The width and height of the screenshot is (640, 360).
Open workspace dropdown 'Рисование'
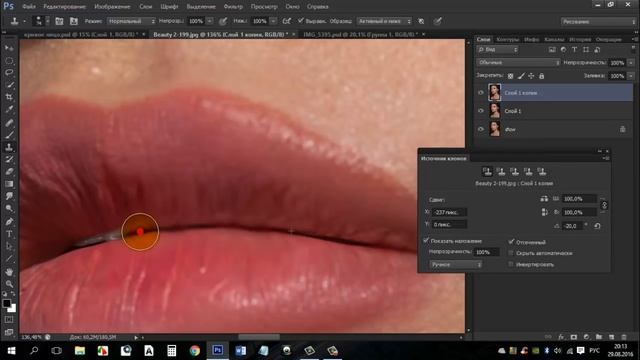click(598, 21)
